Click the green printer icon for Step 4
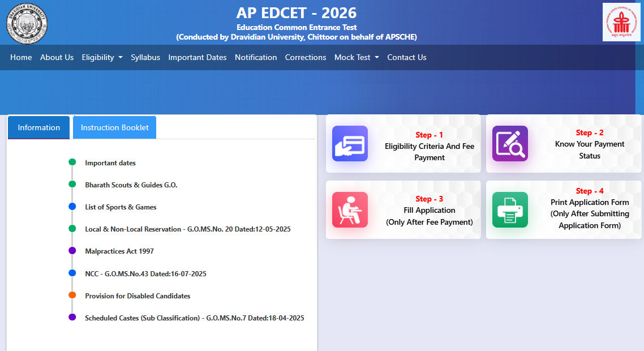Screen dimensions: 644x351 pyautogui.click(x=510, y=209)
